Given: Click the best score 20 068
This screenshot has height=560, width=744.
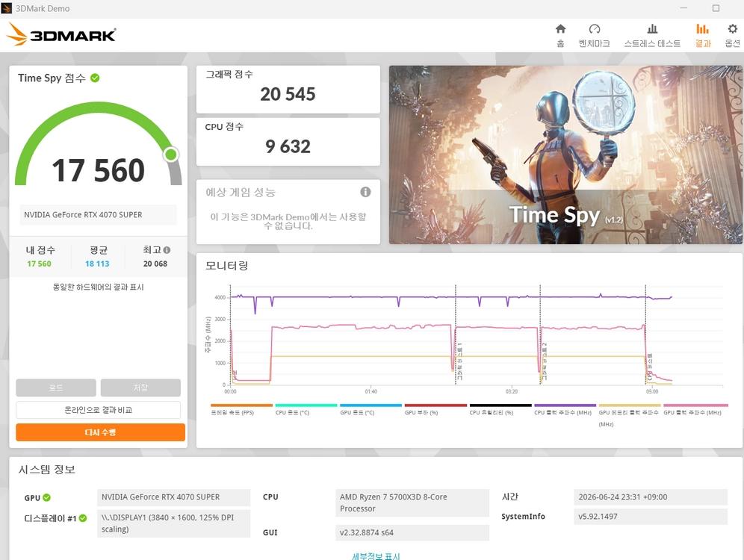Looking at the screenshot, I should click(x=155, y=264).
